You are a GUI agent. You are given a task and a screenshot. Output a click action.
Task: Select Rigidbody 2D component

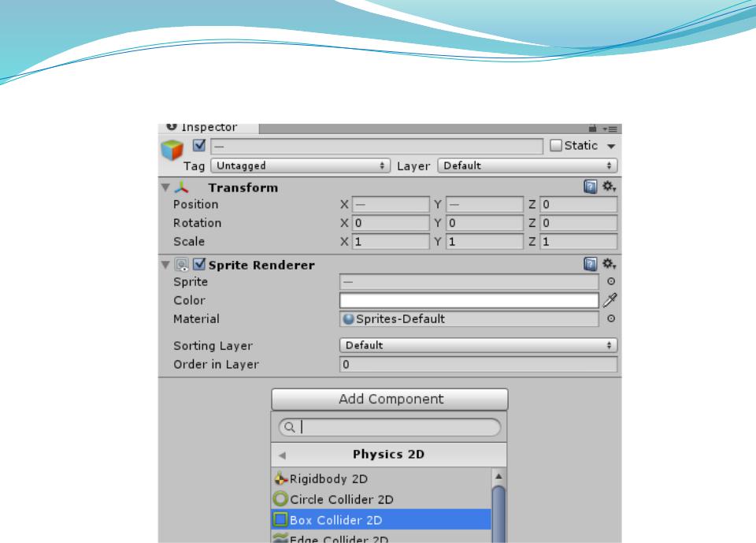381,479
